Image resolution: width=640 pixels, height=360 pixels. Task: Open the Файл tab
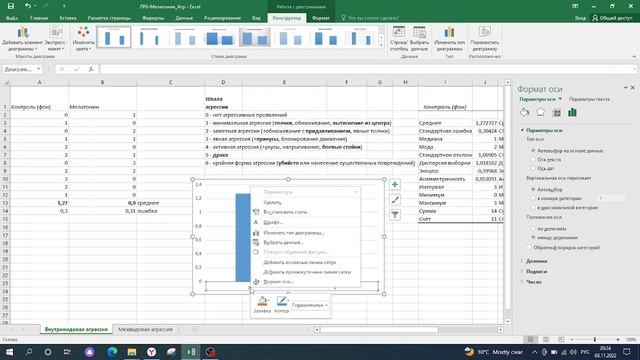click(11, 18)
